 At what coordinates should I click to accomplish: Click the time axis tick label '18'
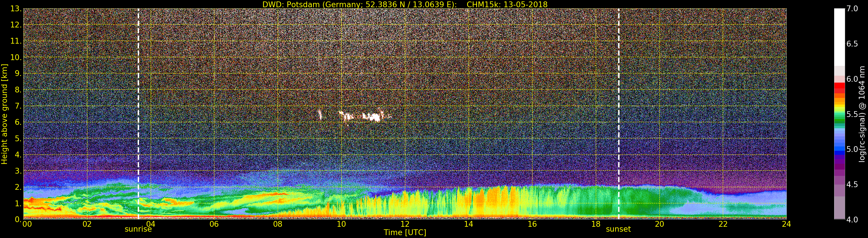pyautogui.click(x=596, y=224)
